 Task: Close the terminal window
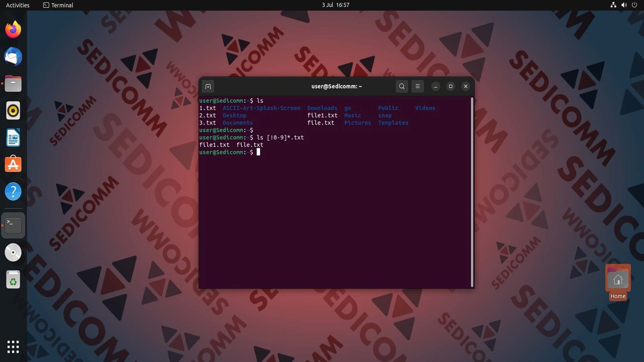point(466,86)
